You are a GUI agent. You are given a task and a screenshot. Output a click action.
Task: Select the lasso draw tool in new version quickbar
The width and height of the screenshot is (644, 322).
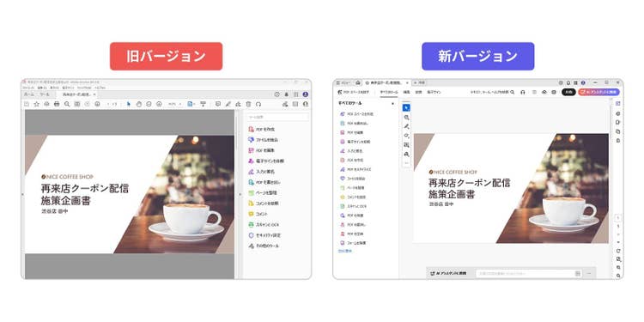(406, 136)
